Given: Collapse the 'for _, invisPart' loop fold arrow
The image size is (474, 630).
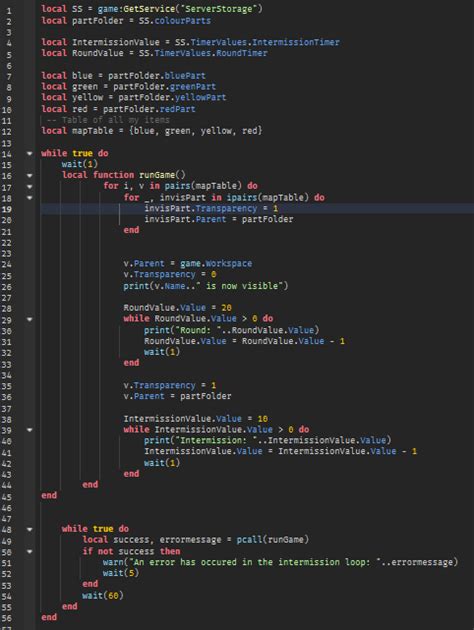Looking at the screenshot, I should [29, 198].
